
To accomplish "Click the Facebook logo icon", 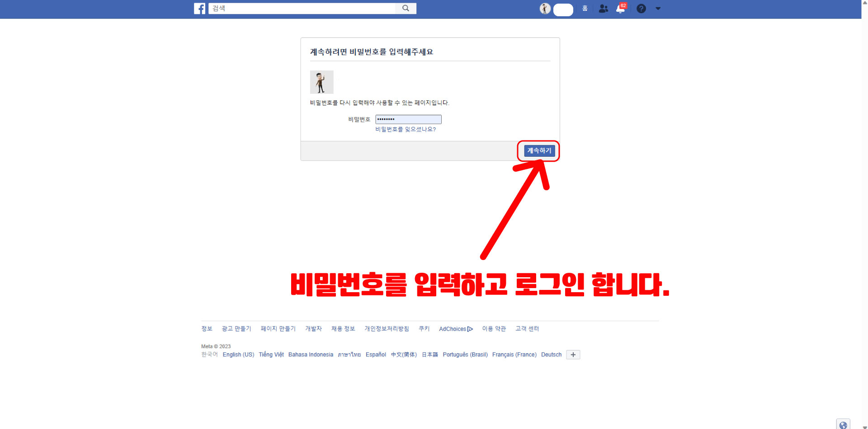I will pos(200,8).
